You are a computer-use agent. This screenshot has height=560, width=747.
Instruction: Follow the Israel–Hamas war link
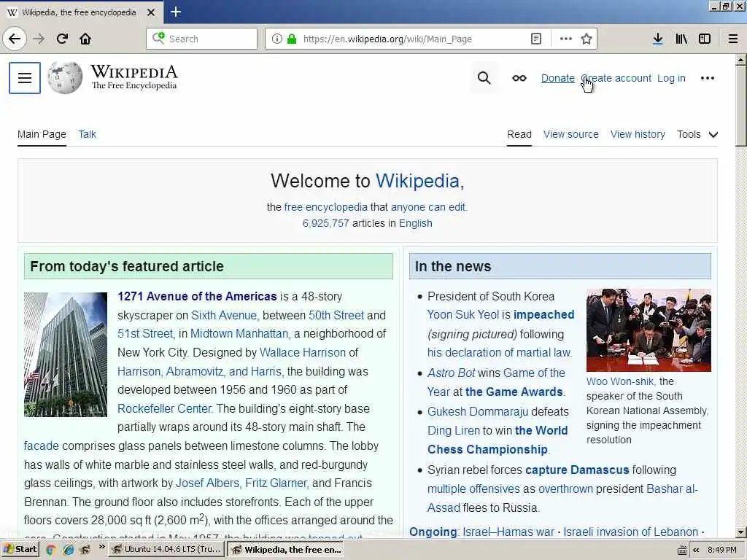(508, 532)
